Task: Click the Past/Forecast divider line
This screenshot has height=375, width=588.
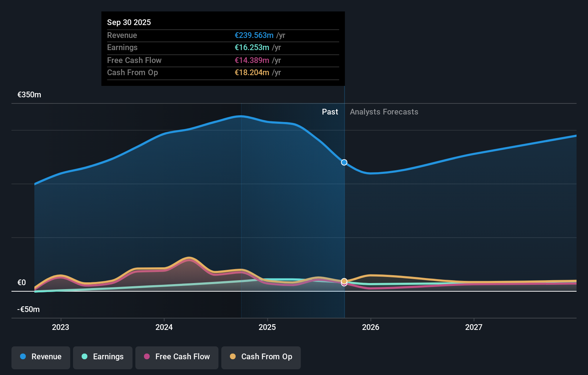Action: tap(344, 215)
